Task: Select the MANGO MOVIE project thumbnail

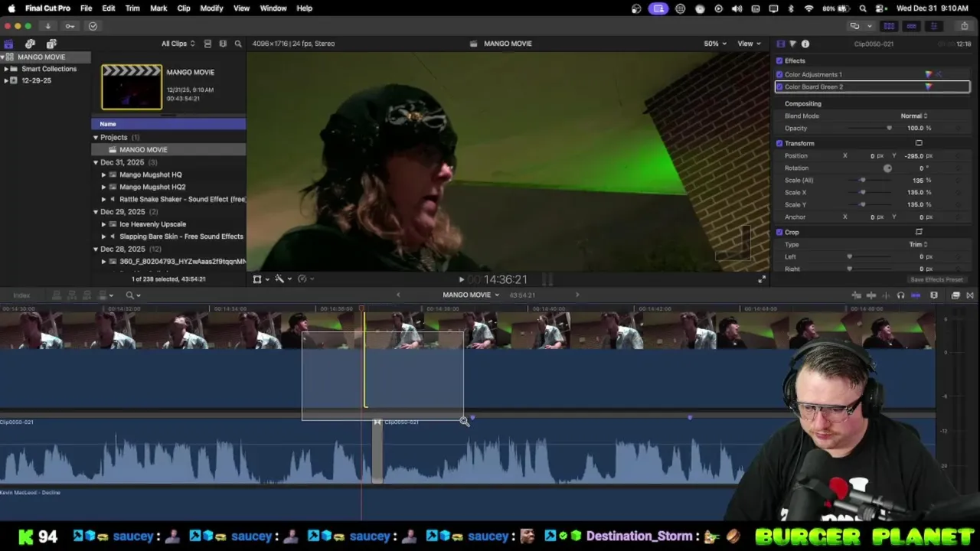Action: (132, 86)
